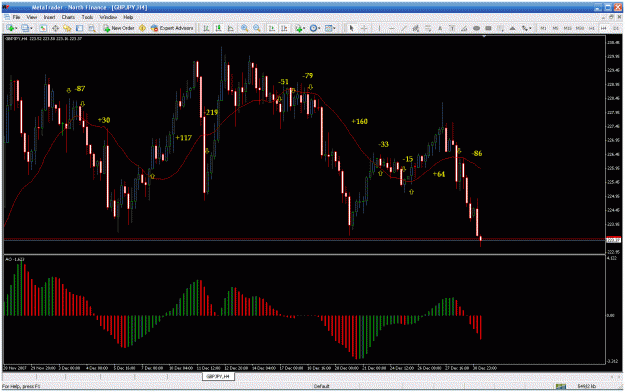
Task: Switch timeframe to M15
Action: (567, 28)
